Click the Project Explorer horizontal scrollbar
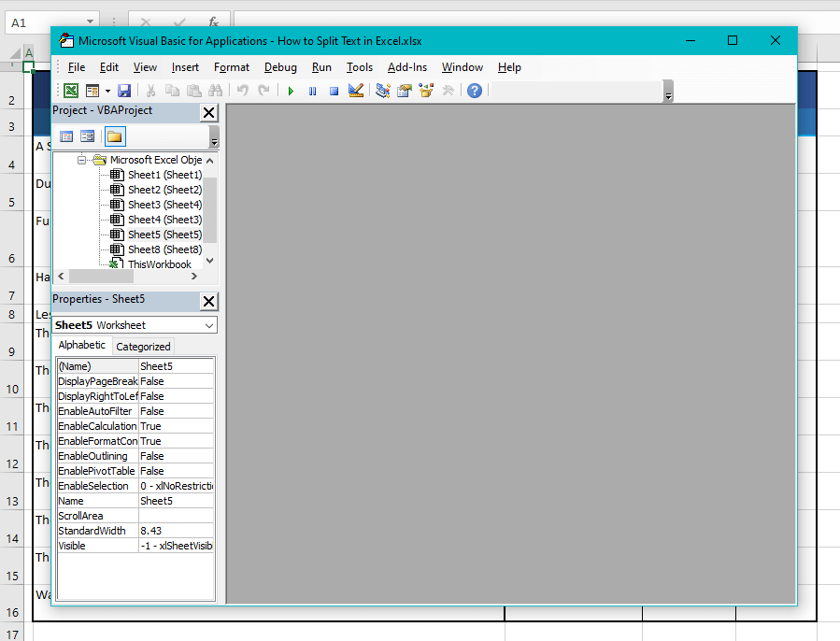 pyautogui.click(x=131, y=276)
